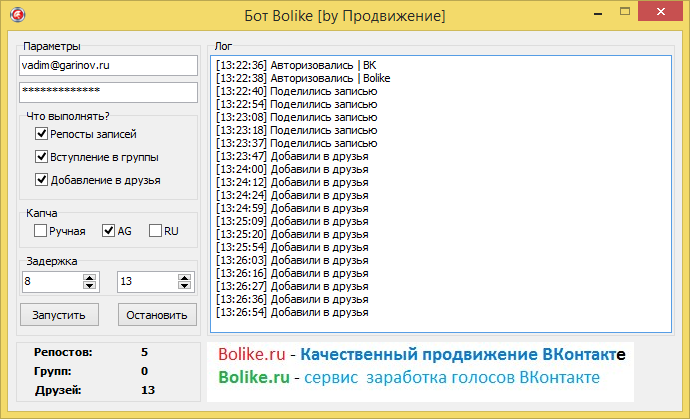The height and width of the screenshot is (419, 690).
Task: Decrease the minimum delay value 8
Action: click(89, 285)
